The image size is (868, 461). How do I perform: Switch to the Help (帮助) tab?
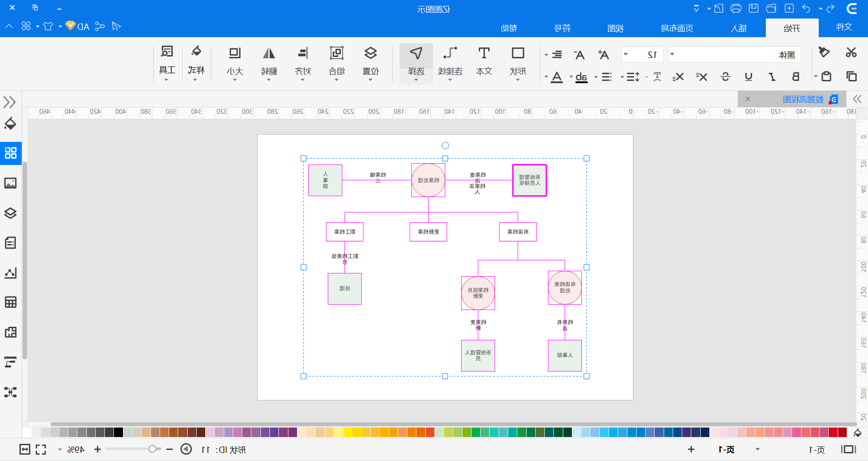(509, 28)
